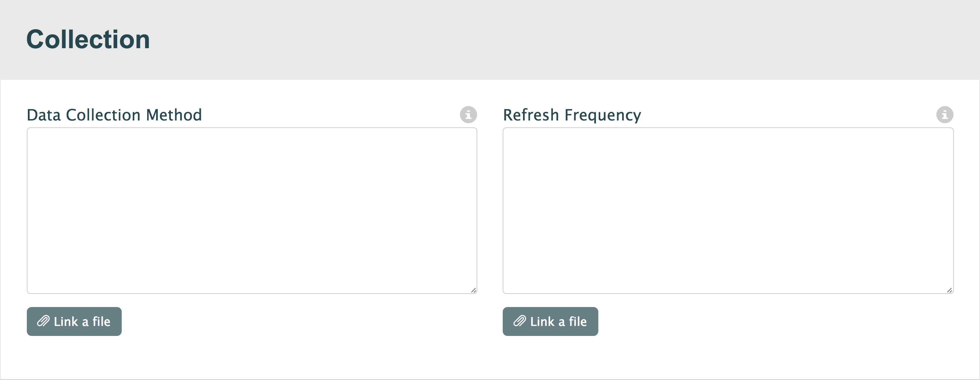
Task: Open the Refresh Frequency info tooltip icon
Action: coord(944,115)
